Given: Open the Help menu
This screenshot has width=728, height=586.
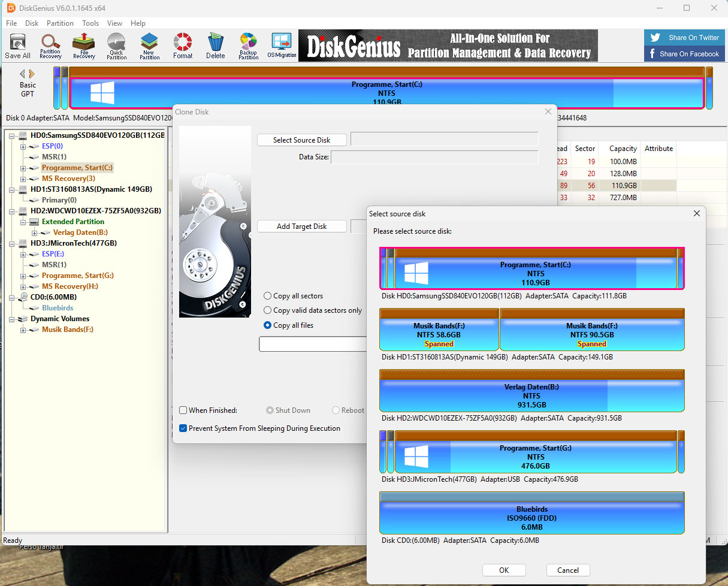Looking at the screenshot, I should tap(138, 23).
